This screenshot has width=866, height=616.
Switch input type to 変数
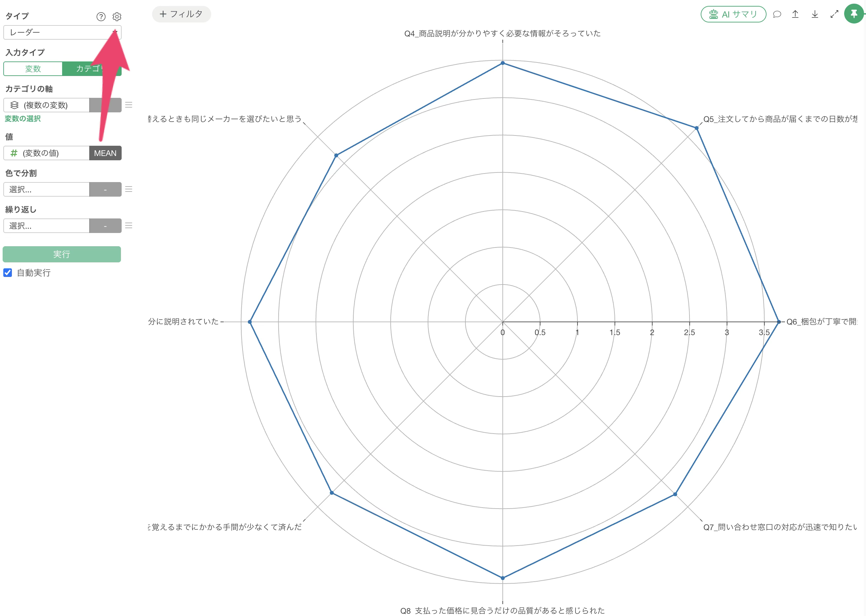33,69
